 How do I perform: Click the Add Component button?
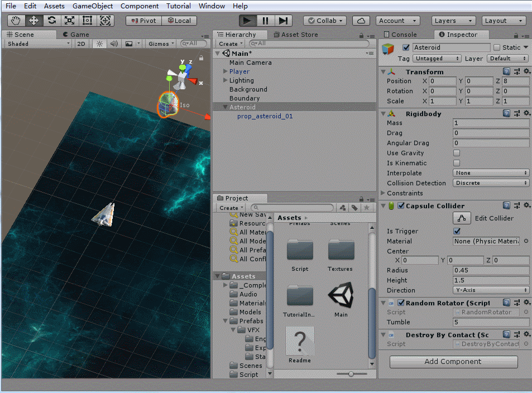click(x=453, y=362)
